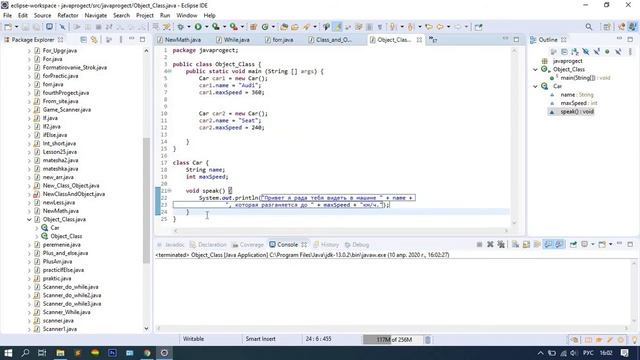The width and height of the screenshot is (640, 360).
Task: Expand the Car node in Package Explorer
Action: pos(37,228)
